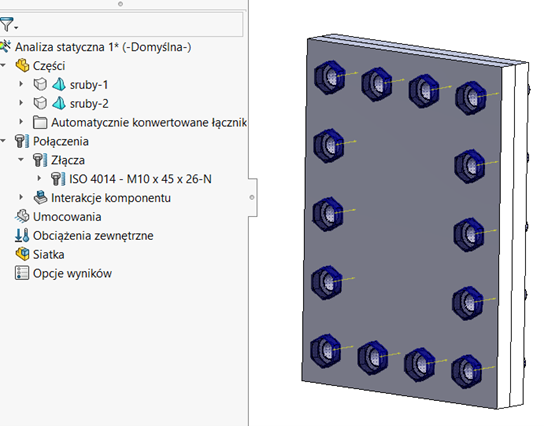The image size is (544, 426).
Task: Click the Automatycznie konwertowane folder icon
Action: 40,122
